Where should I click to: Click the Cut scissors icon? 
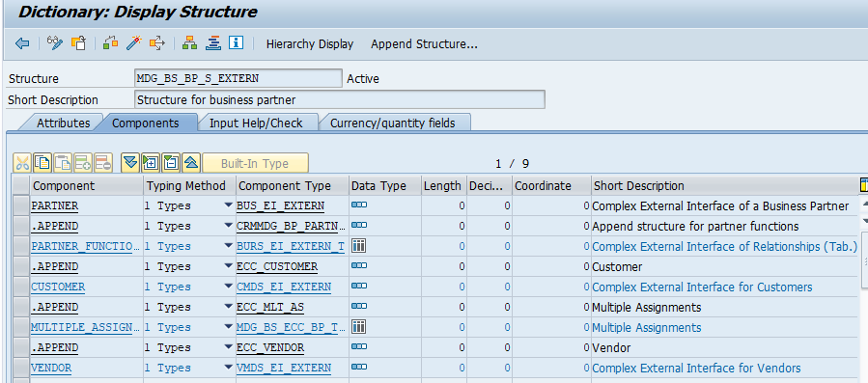point(22,163)
